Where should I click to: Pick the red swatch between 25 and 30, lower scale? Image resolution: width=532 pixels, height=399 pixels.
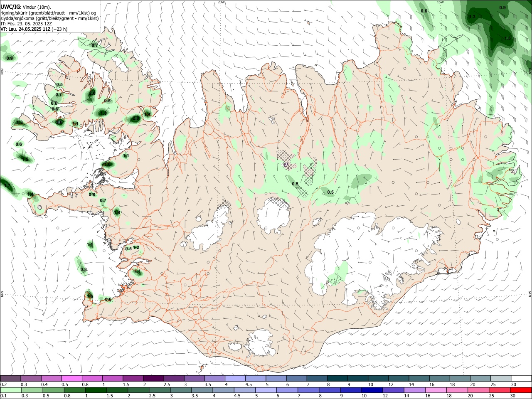(x=500, y=390)
